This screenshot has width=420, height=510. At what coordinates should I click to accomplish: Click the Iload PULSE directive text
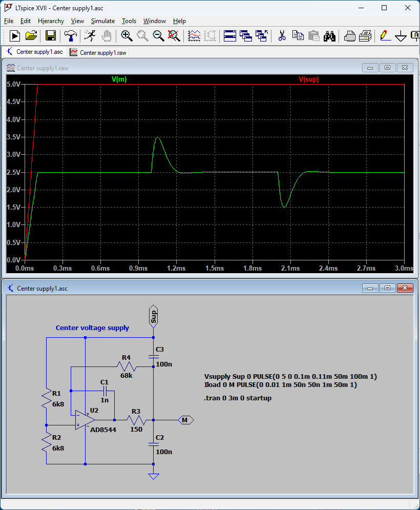(x=281, y=385)
